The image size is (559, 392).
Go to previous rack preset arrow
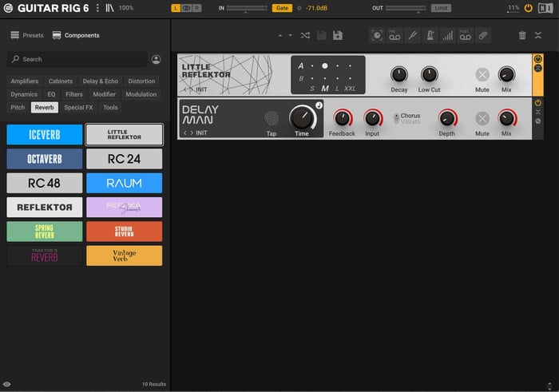(x=280, y=35)
